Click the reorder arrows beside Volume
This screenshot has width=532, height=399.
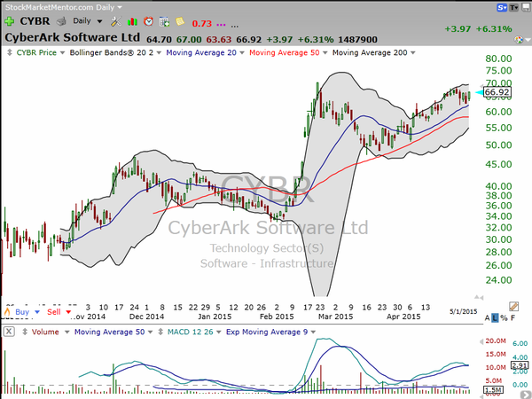pos(25,332)
